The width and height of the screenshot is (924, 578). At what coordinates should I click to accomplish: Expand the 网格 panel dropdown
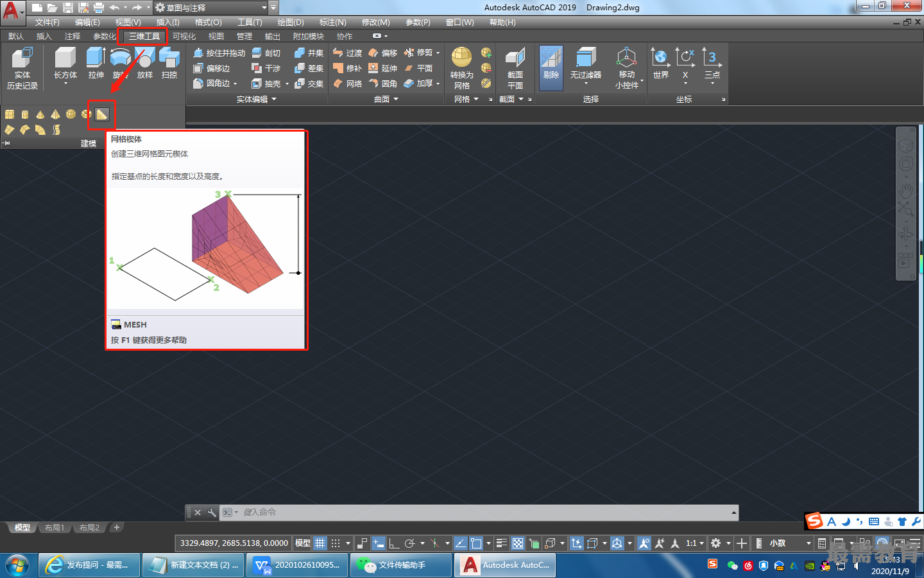click(x=467, y=99)
